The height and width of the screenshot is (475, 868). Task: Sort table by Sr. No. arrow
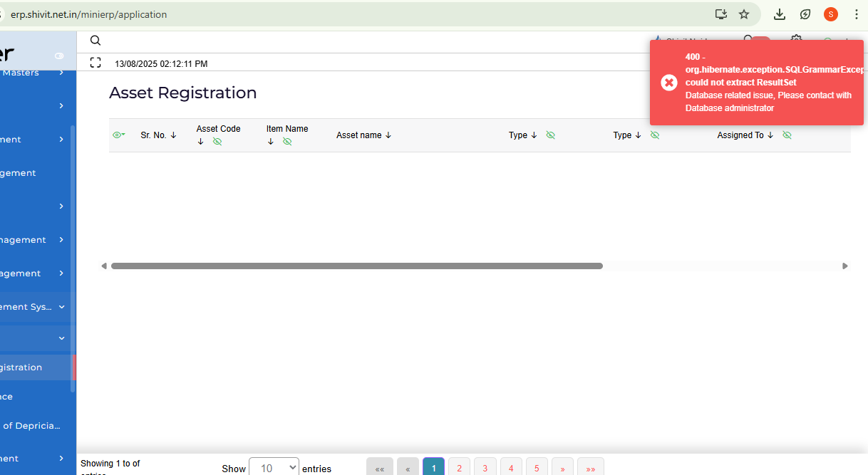(173, 135)
